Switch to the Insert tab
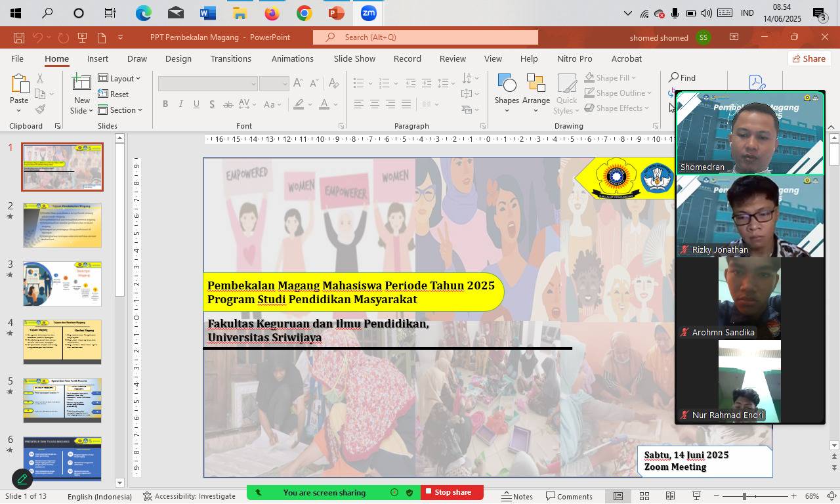Image resolution: width=840 pixels, height=504 pixels. click(x=98, y=58)
